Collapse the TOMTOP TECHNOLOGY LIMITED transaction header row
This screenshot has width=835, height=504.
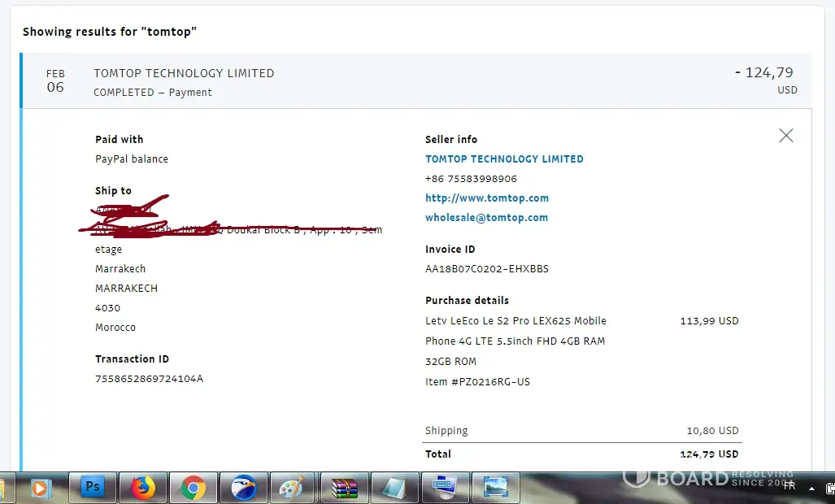(416, 81)
